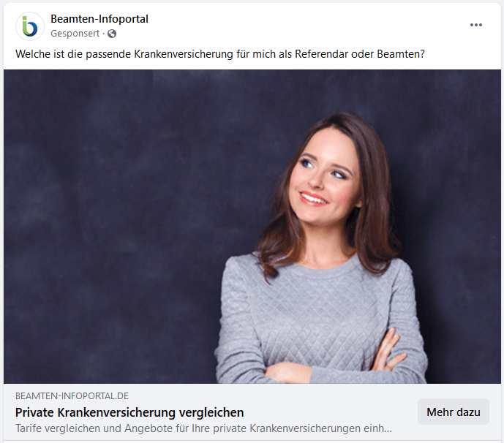
Task: Open the BEAMTEN-INFOPORTAL.DE domain link
Action: [72, 395]
